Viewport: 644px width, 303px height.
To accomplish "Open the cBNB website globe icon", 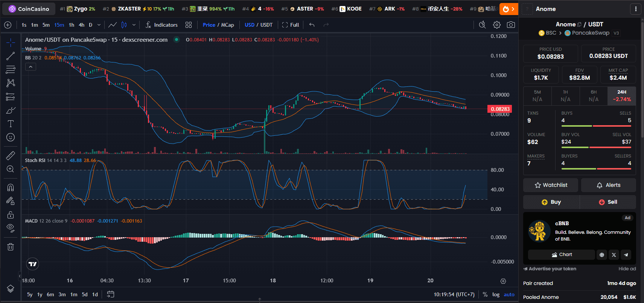I will point(602,255).
